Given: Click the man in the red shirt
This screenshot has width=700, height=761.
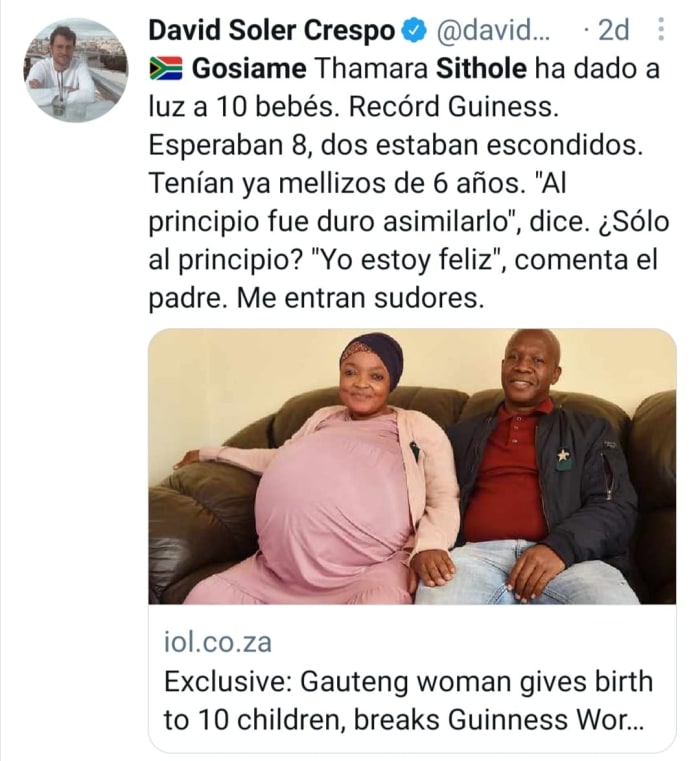Looking at the screenshot, I should tap(530, 470).
